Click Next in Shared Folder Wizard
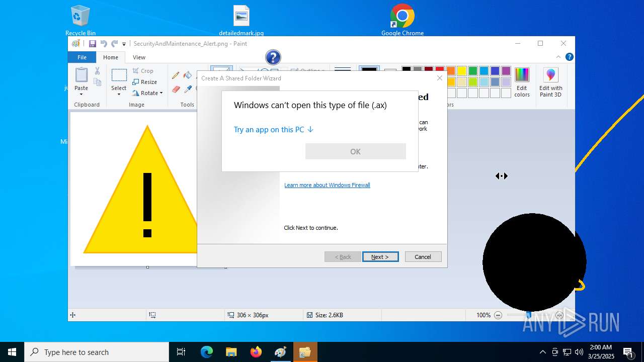This screenshot has height=362, width=644. tap(380, 257)
